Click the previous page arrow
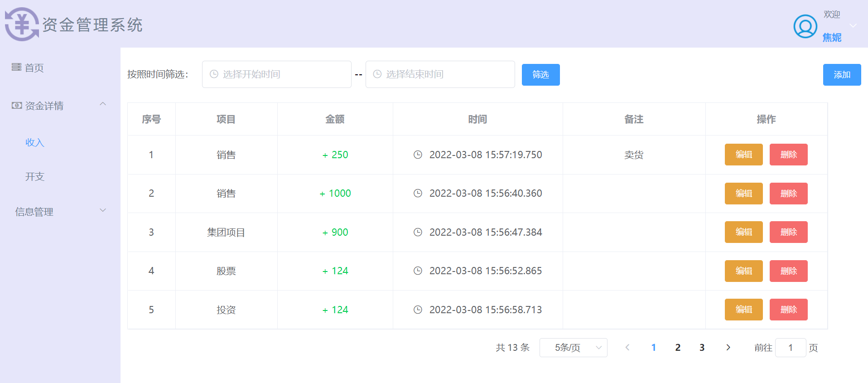Viewport: 868px width, 383px height. pyautogui.click(x=627, y=348)
